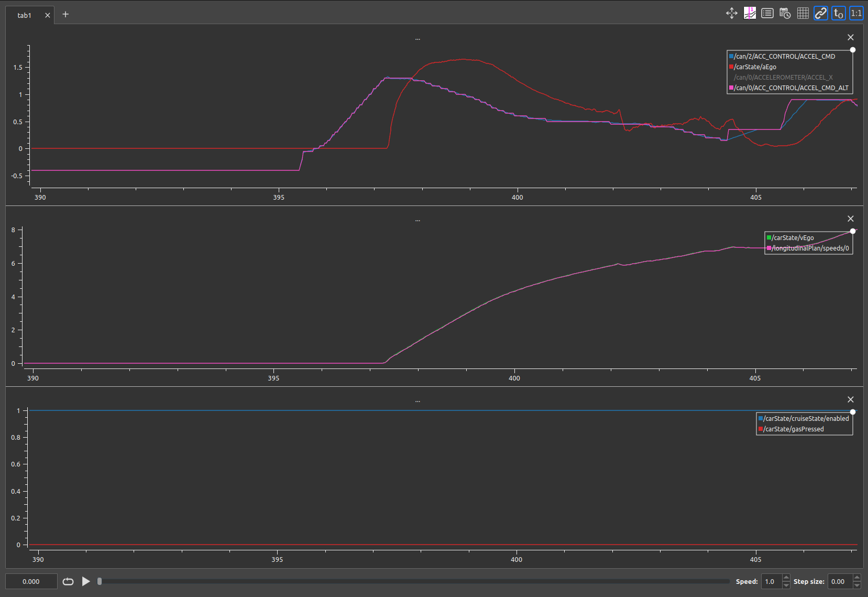Image resolution: width=868 pixels, height=597 pixels.
Task: Disable linked X-axis synchronization
Action: pyautogui.click(x=820, y=13)
